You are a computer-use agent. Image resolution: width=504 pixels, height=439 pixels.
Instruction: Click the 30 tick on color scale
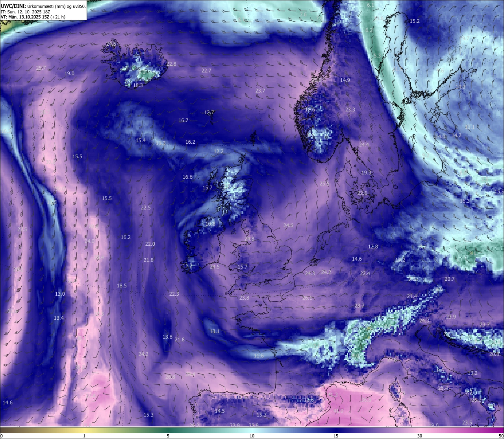420,436
